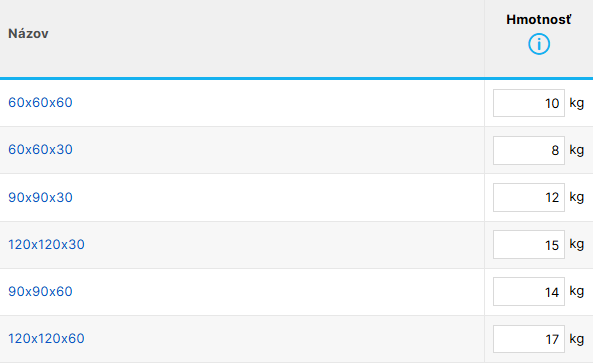
Task: Focus the weight field showing 14
Action: click(529, 292)
